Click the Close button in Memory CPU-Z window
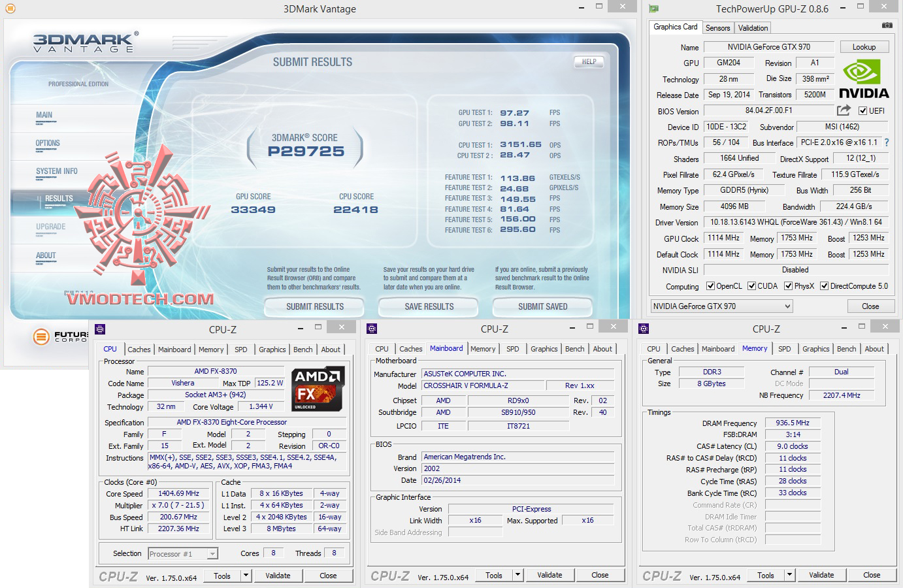The image size is (903, 588). [x=872, y=575]
